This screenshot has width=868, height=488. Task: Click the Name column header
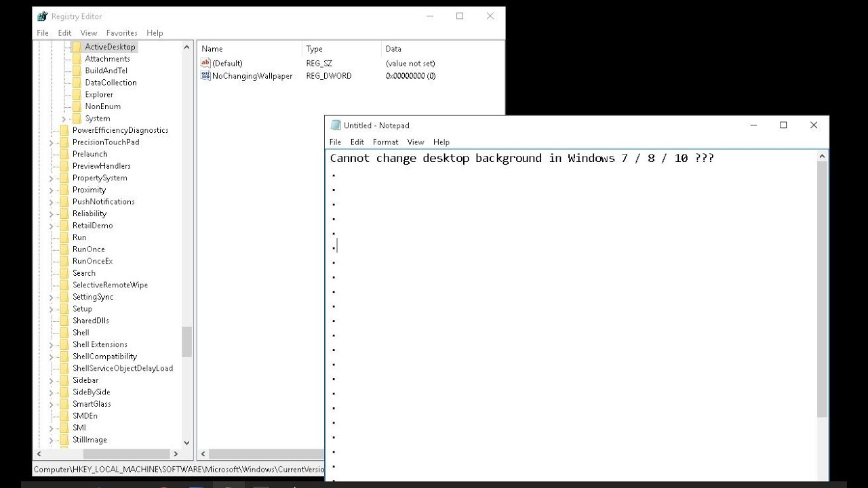pyautogui.click(x=250, y=49)
